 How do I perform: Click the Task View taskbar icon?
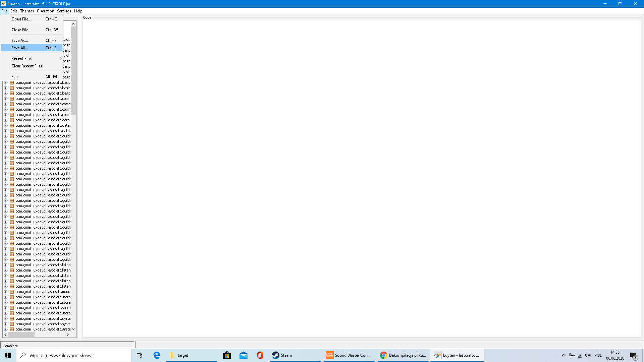[140, 355]
